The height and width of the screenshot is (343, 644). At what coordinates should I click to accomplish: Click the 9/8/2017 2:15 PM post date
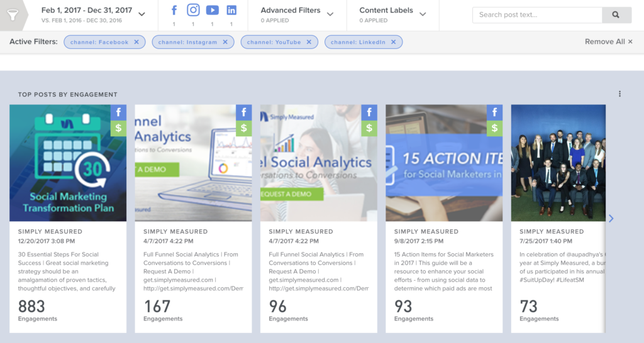(x=419, y=241)
